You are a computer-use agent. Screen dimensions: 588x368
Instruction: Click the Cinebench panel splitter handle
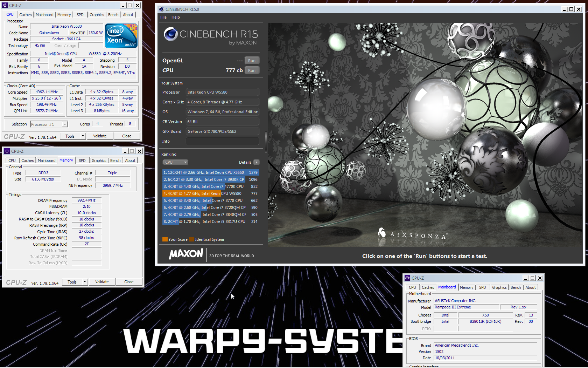click(x=266, y=142)
